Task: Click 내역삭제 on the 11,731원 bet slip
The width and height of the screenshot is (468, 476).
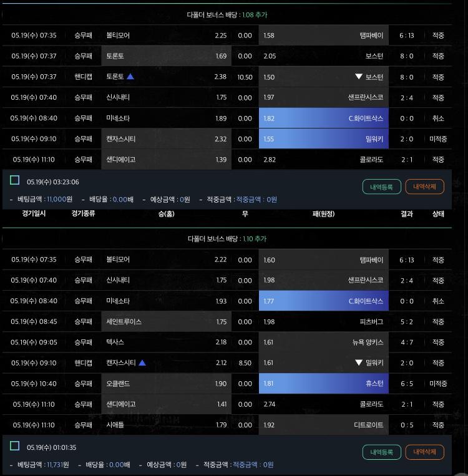Action: 424,452
